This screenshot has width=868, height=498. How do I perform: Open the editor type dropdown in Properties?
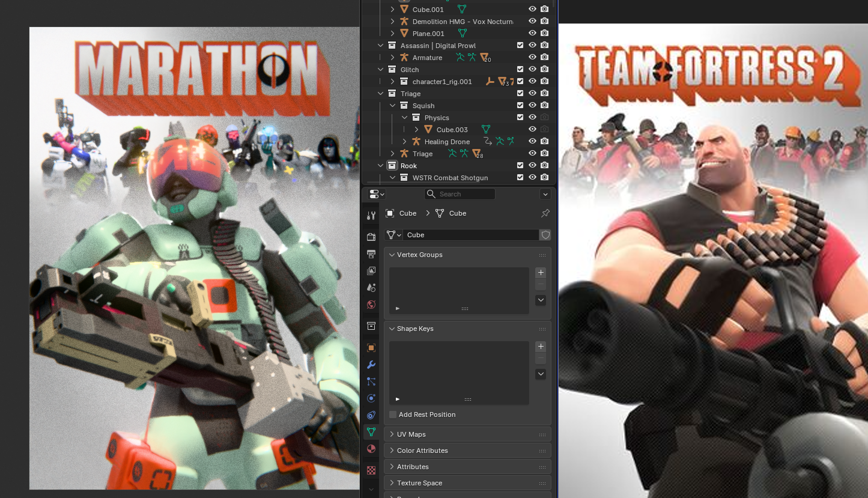pos(377,194)
